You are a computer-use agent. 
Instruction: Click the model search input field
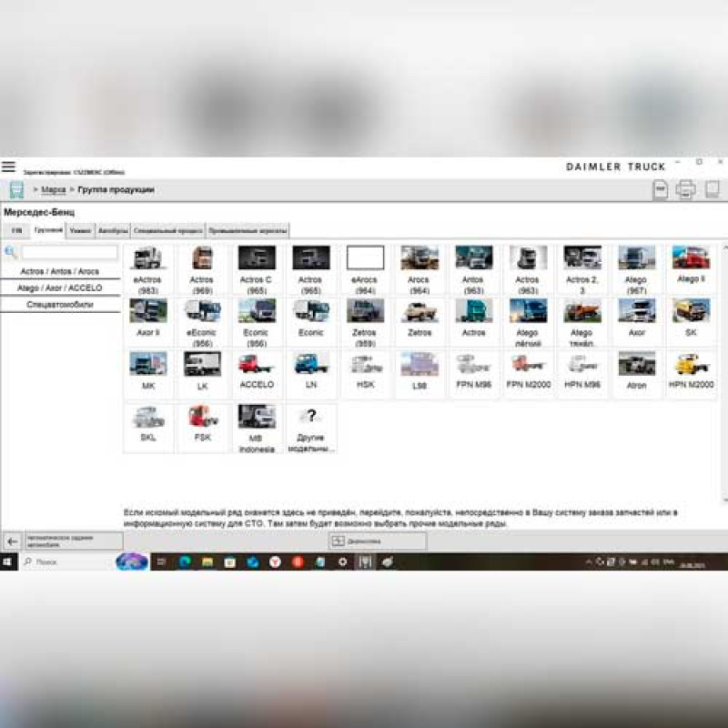coord(69,252)
